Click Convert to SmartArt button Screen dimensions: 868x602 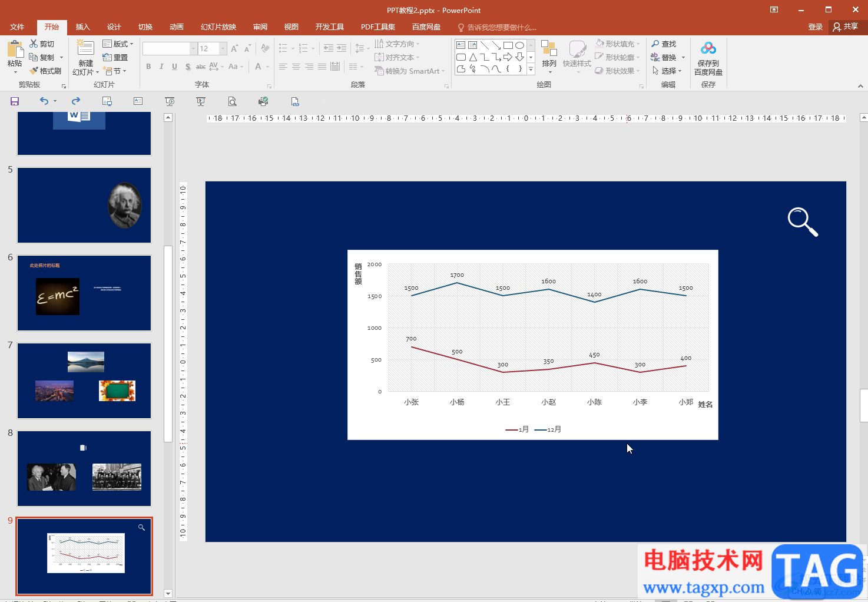coord(410,71)
